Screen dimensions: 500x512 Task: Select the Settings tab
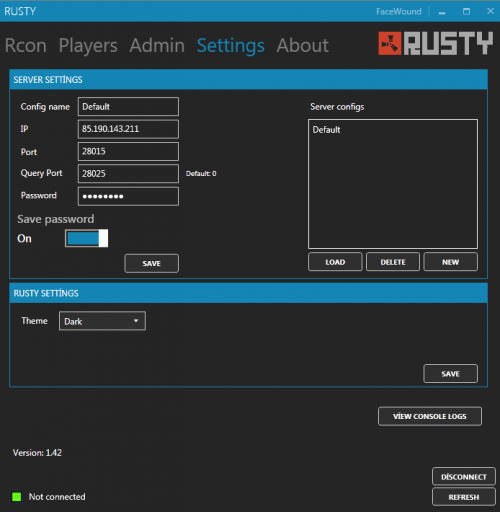[x=231, y=45]
